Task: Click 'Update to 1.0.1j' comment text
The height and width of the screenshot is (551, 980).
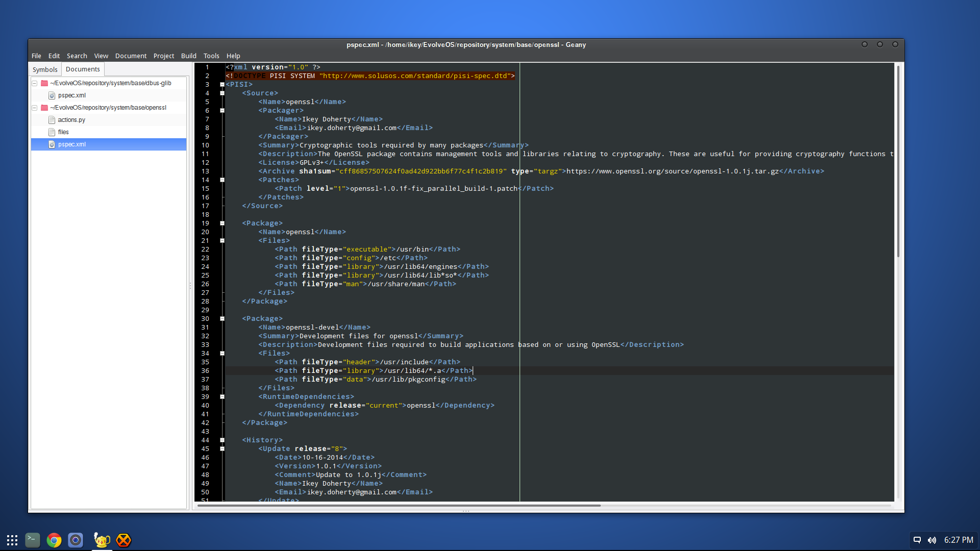Action: tap(349, 475)
